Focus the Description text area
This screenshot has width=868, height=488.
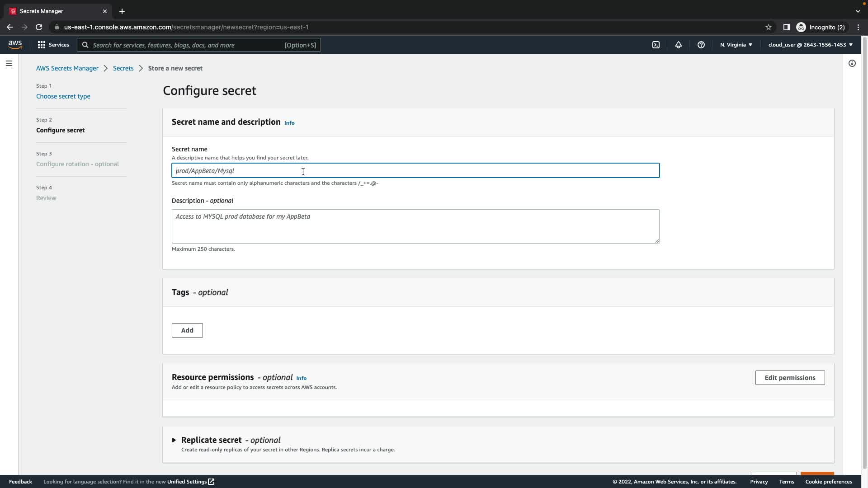click(x=415, y=226)
